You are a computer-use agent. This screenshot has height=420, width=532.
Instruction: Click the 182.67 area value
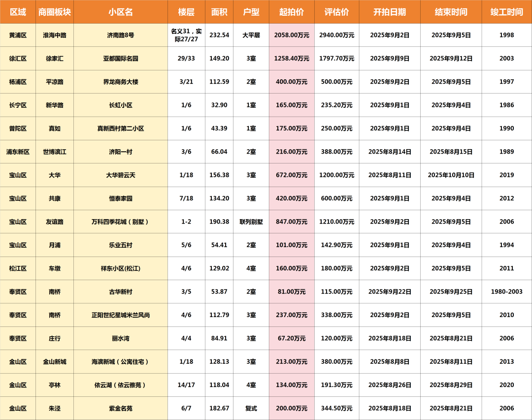pos(219,409)
